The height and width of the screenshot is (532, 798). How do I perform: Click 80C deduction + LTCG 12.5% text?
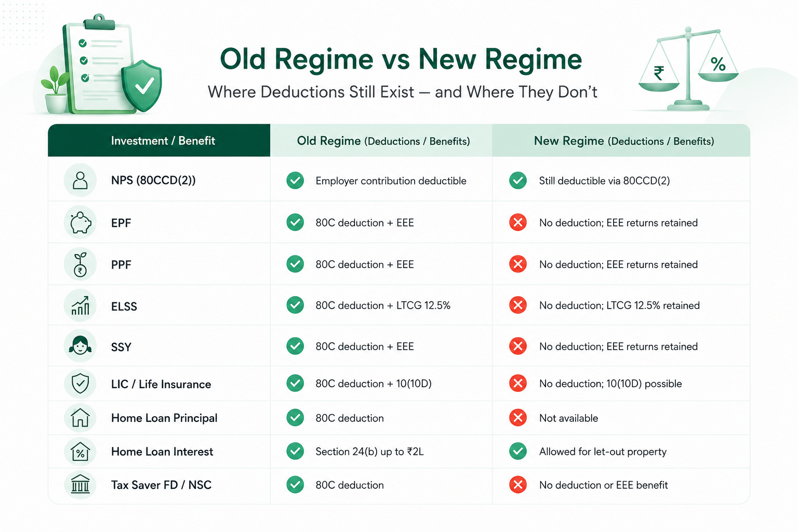click(x=383, y=305)
